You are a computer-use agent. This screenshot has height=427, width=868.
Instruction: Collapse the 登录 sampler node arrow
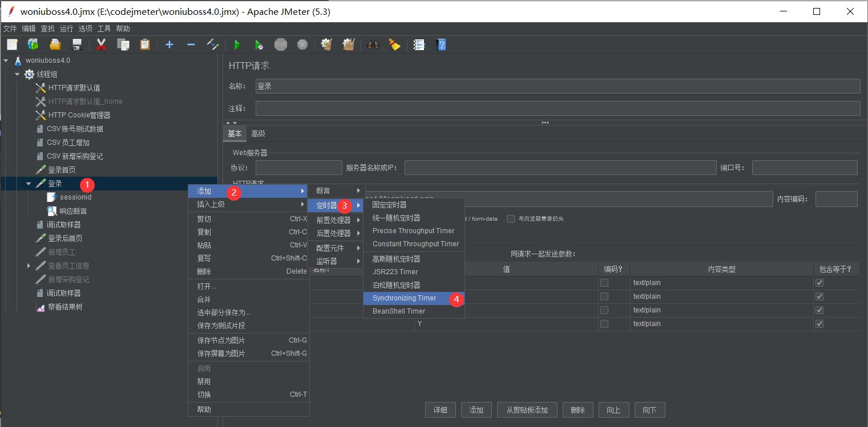29,184
